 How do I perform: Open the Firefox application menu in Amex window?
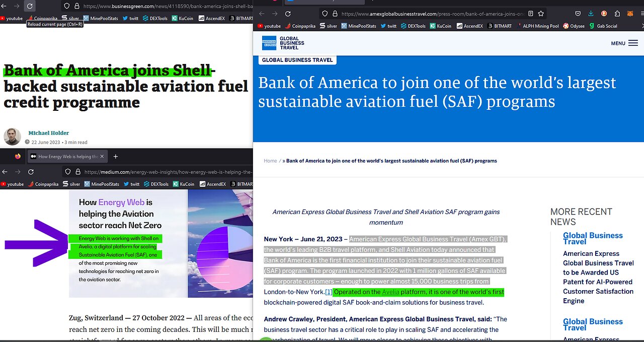[x=641, y=14]
